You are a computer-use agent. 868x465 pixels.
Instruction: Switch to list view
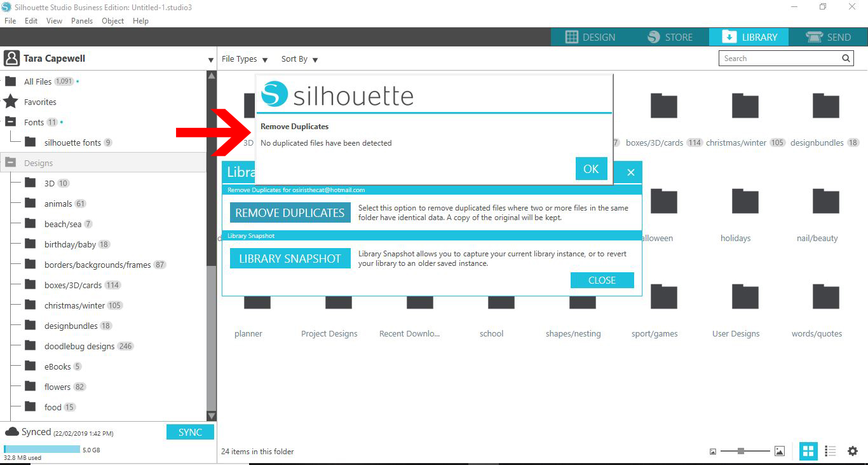coord(830,451)
